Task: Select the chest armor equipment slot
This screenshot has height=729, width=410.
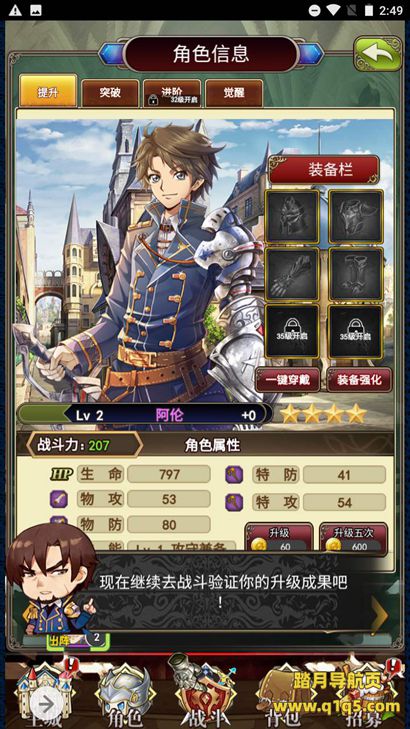Action: (x=356, y=216)
